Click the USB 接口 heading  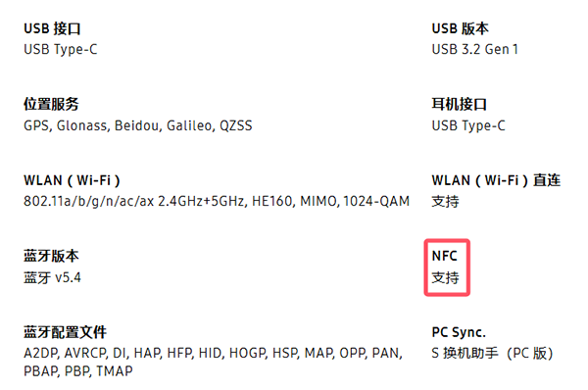click(52, 28)
